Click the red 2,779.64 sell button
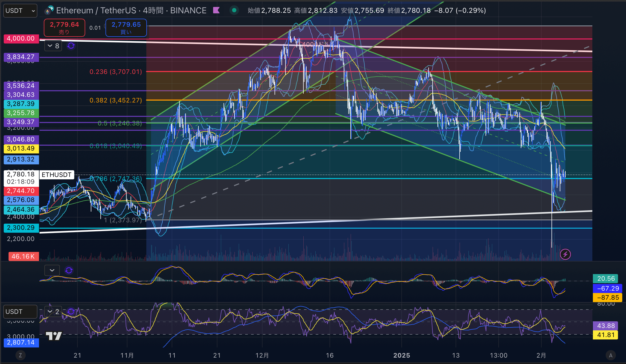 [x=64, y=28]
